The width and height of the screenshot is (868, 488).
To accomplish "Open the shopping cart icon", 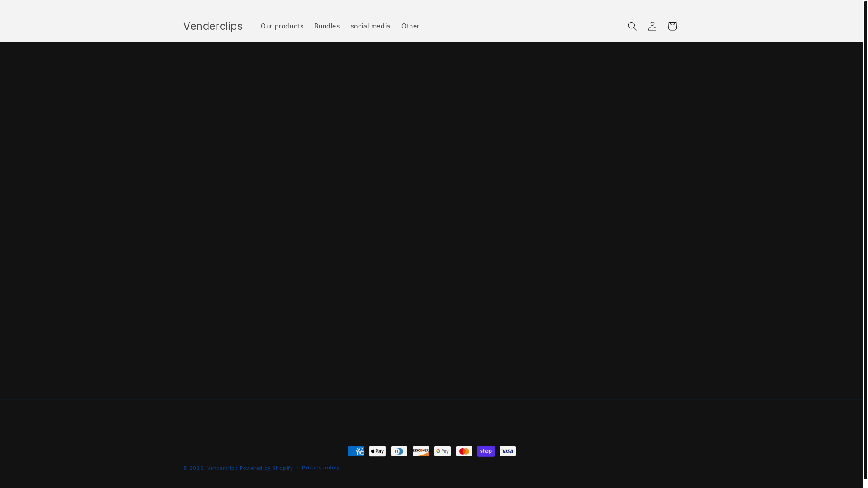I will [x=672, y=26].
